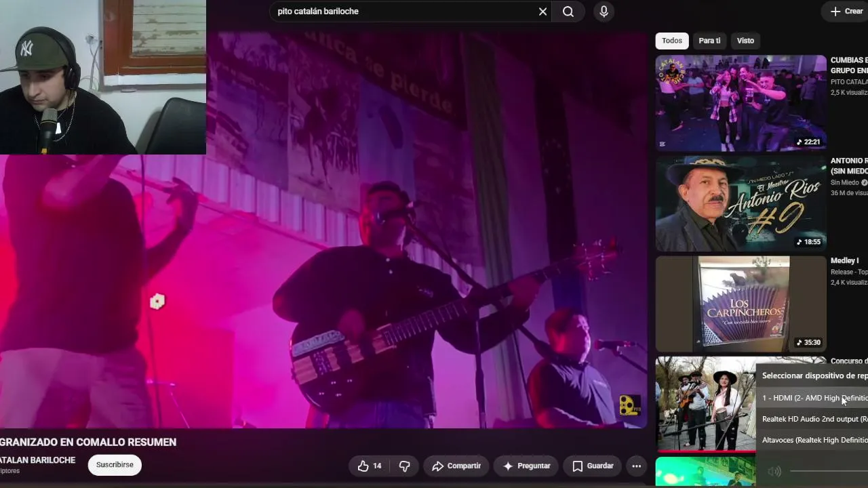Click the Preguntar button
This screenshot has width=868, height=488.
(526, 466)
